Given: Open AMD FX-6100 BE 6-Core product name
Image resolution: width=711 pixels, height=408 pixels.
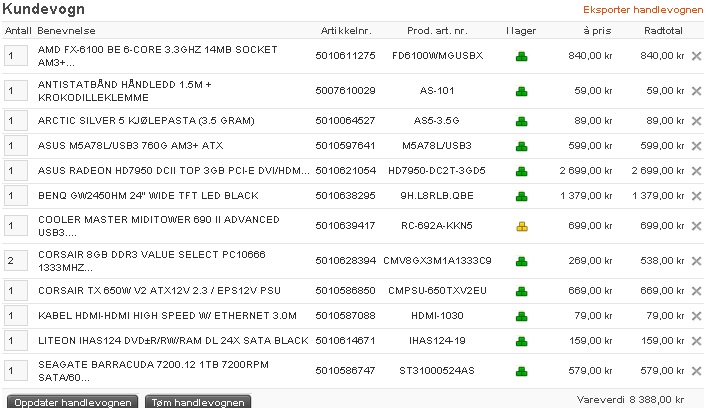Looking at the screenshot, I should click(157, 56).
